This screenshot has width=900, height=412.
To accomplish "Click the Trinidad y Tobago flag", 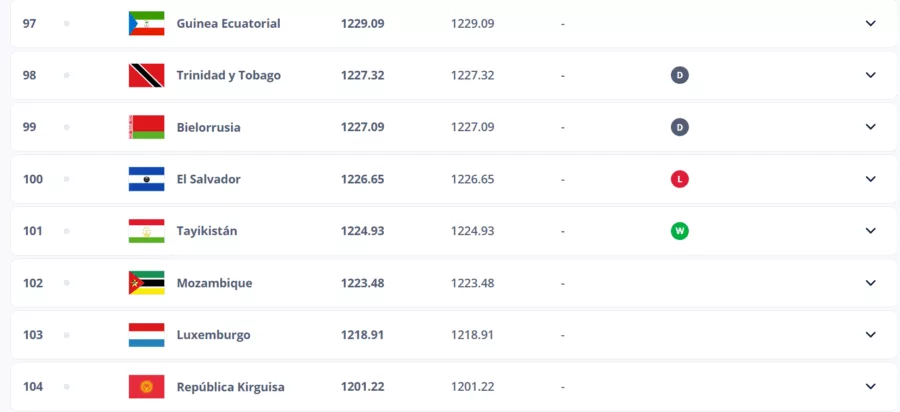I will click(x=146, y=75).
